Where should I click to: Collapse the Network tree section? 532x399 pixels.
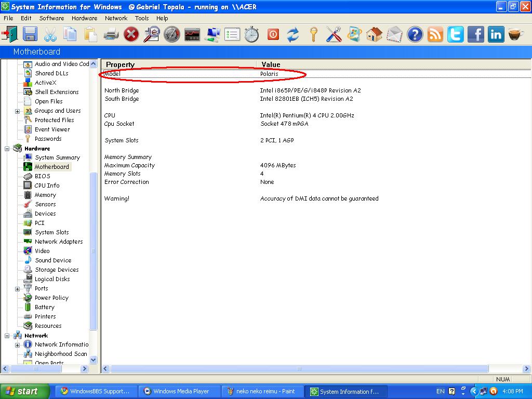tap(7, 336)
